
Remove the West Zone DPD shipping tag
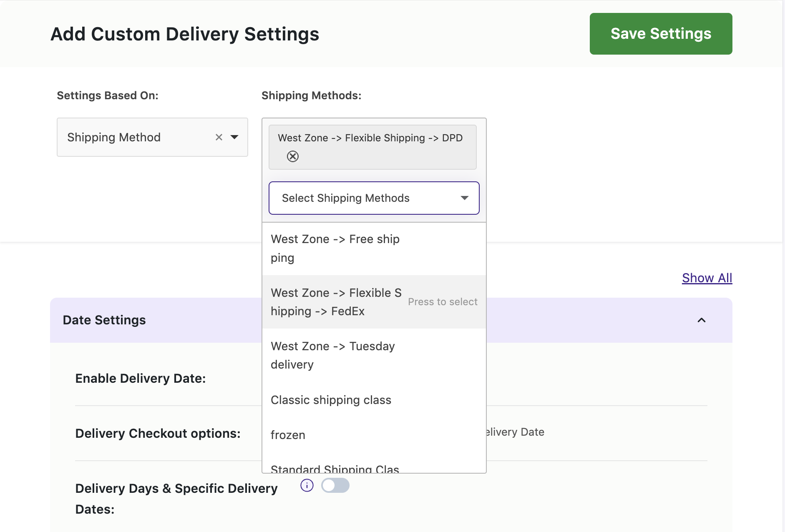(x=293, y=156)
